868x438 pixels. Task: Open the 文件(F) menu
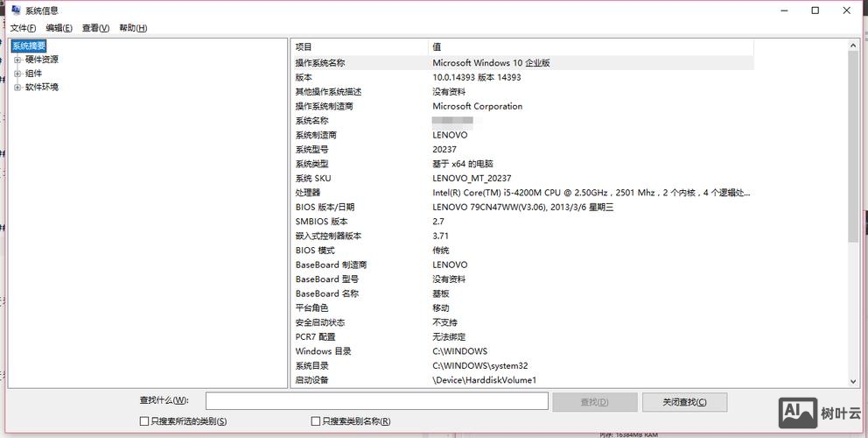24,28
